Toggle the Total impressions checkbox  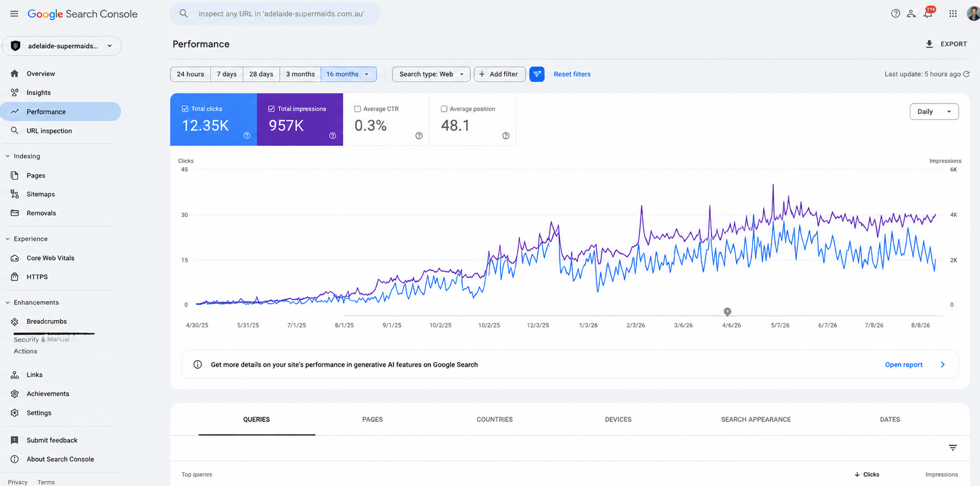pyautogui.click(x=271, y=109)
